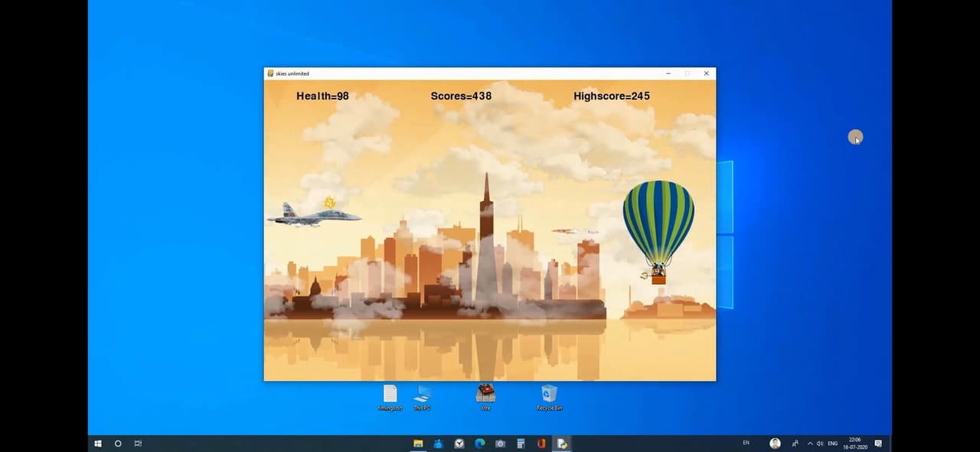Open the Recycle Bin desktop icon
The image size is (980, 452).
[x=549, y=397]
